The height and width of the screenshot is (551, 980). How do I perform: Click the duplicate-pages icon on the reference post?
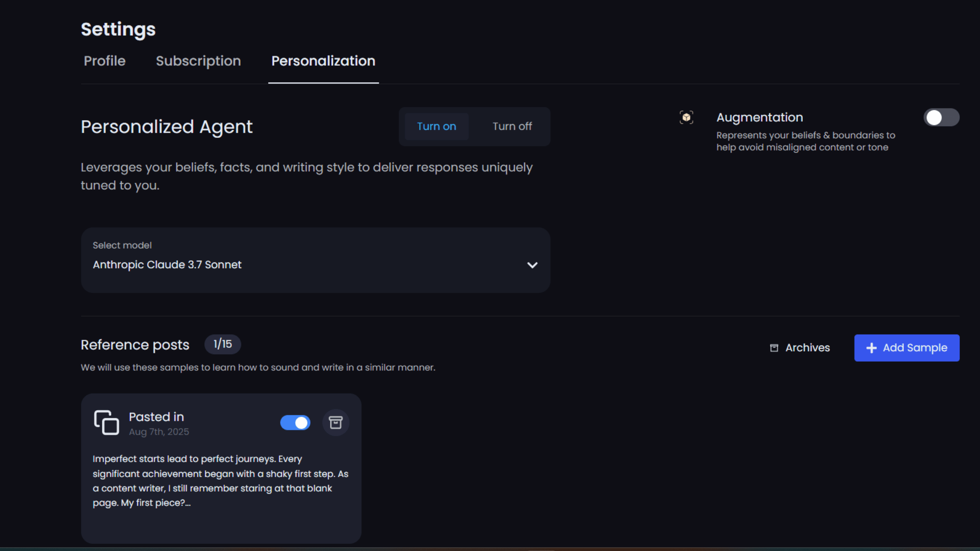point(106,422)
